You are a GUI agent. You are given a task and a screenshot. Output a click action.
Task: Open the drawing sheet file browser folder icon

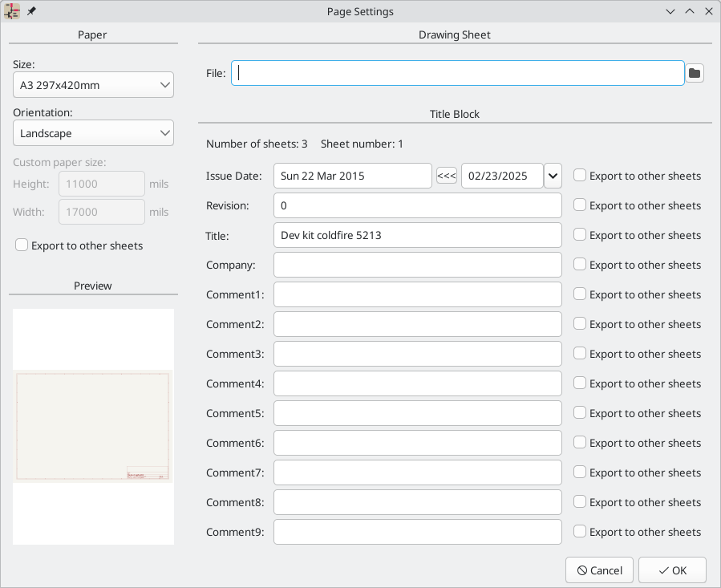coord(695,72)
